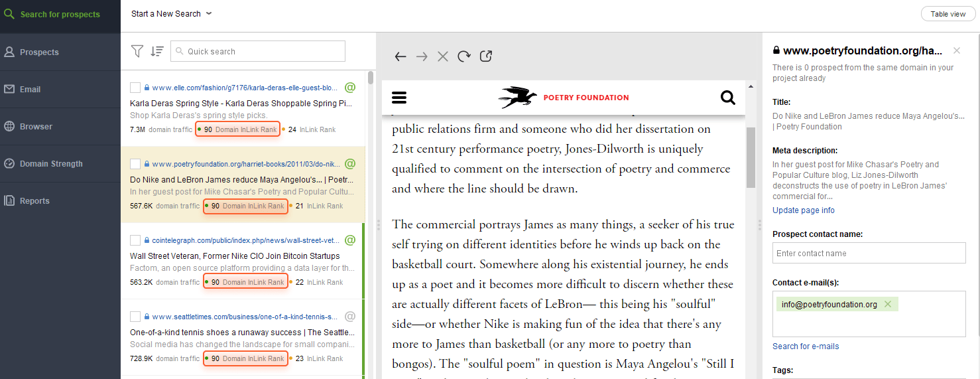The height and width of the screenshot is (379, 980).
Task: Close the prospect details panel
Action: click(957, 50)
